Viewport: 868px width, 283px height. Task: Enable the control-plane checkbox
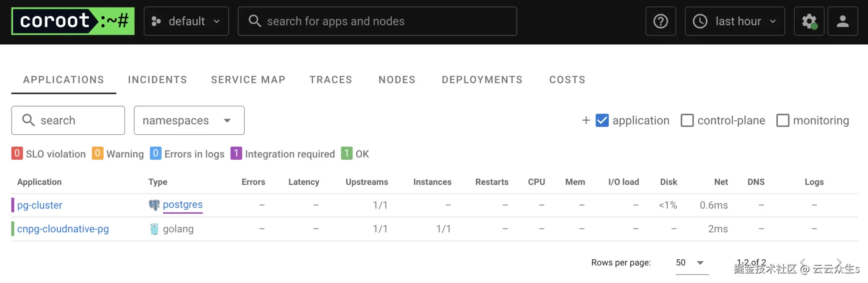(687, 120)
